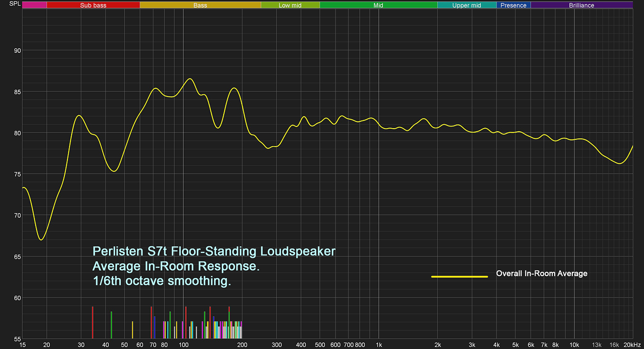Click the yellow marker between 50 and 60 Hz
Image resolution: width=644 pixels, height=349 pixels.
(132, 330)
